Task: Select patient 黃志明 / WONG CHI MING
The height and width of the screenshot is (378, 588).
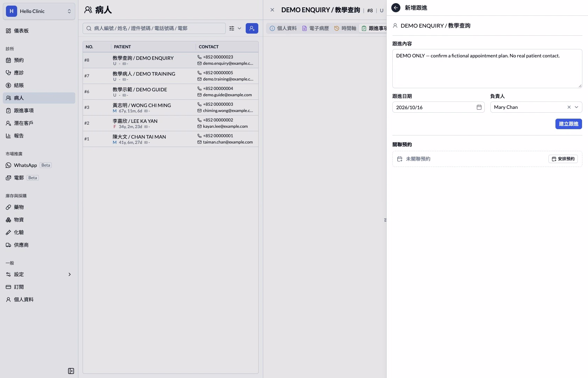Action: point(170,107)
